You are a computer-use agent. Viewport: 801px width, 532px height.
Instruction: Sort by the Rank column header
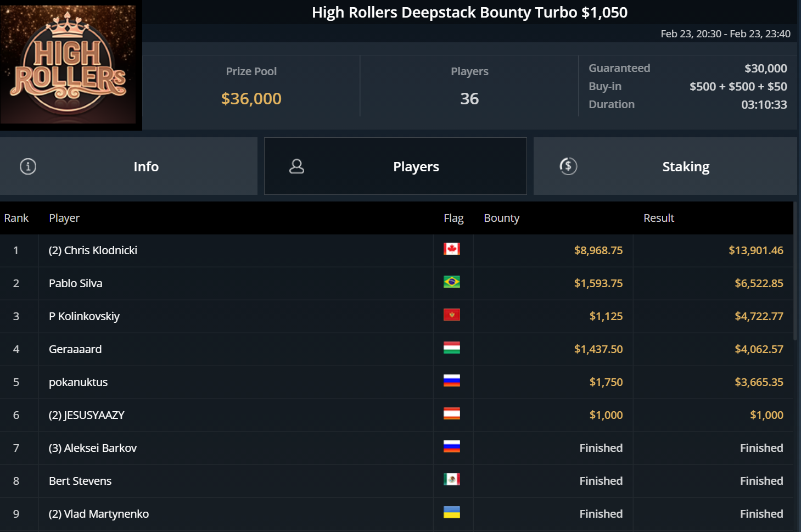pos(16,218)
